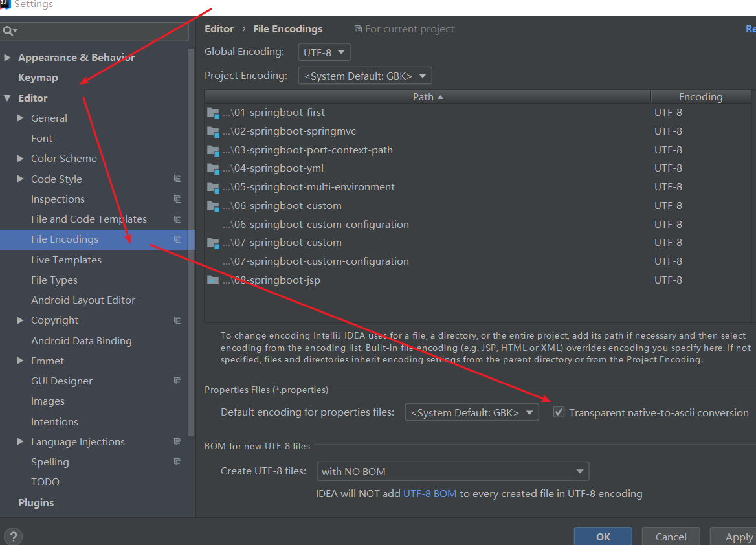The width and height of the screenshot is (756, 545).
Task: Select Keymap in settings tree
Action: pos(38,78)
